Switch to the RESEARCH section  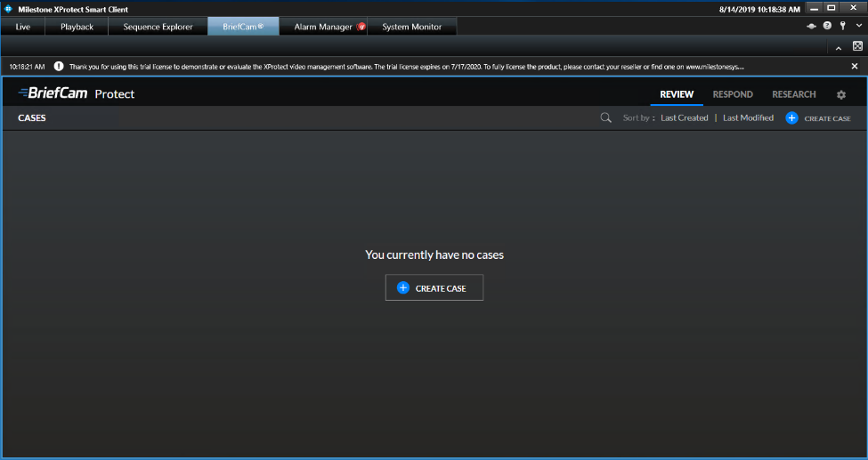click(794, 94)
